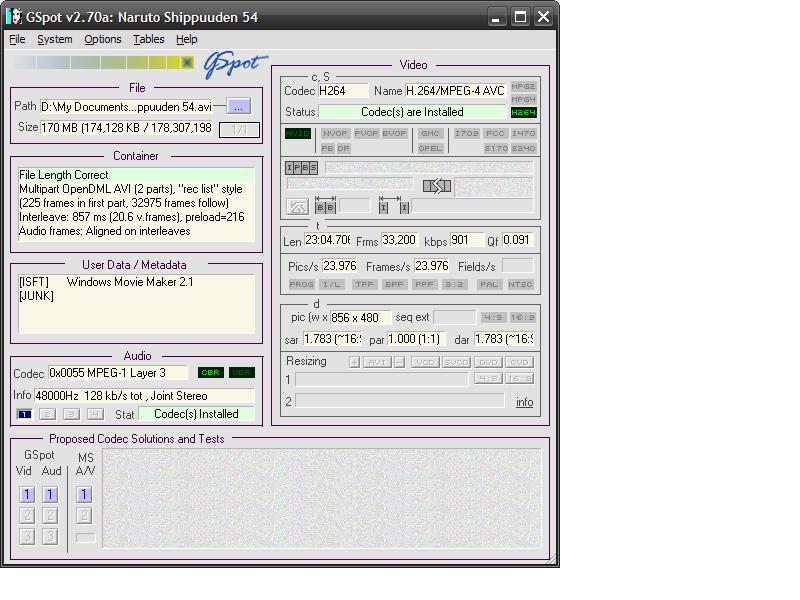Click the IPBS frame type icon

[x=301, y=167]
